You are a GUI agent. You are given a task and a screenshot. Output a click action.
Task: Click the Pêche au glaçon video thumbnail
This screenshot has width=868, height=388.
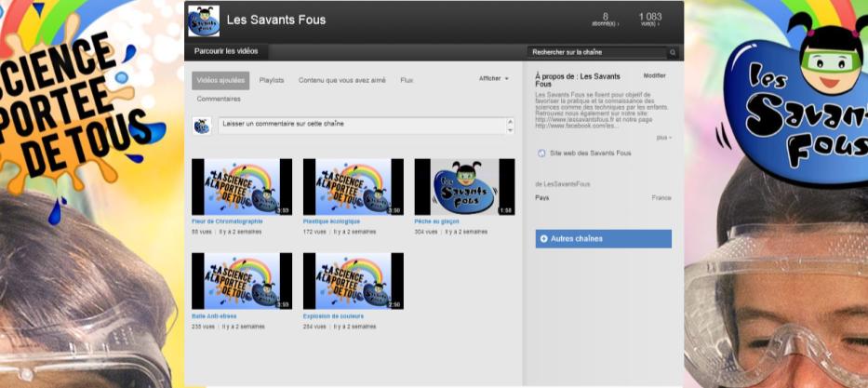click(464, 187)
